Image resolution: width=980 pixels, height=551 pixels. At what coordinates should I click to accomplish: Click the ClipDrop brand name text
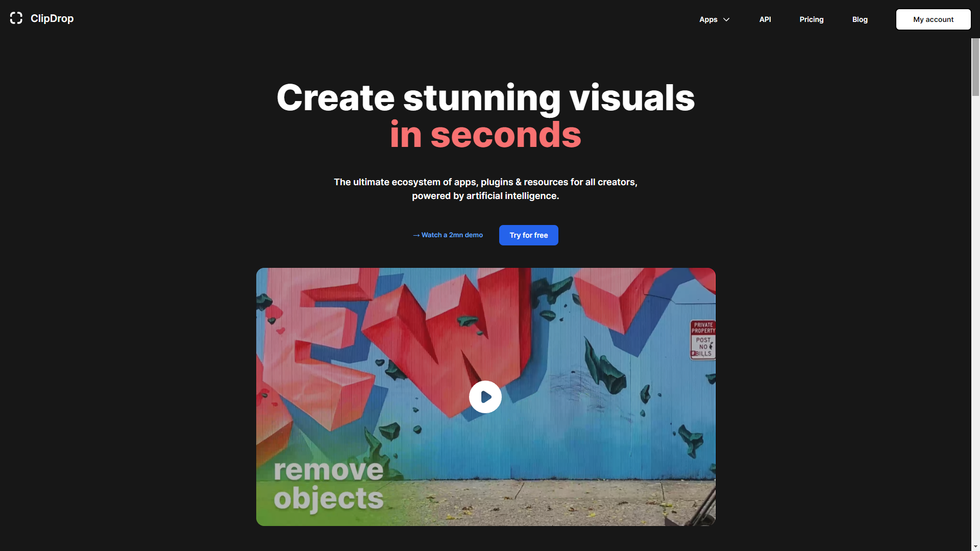(52, 18)
